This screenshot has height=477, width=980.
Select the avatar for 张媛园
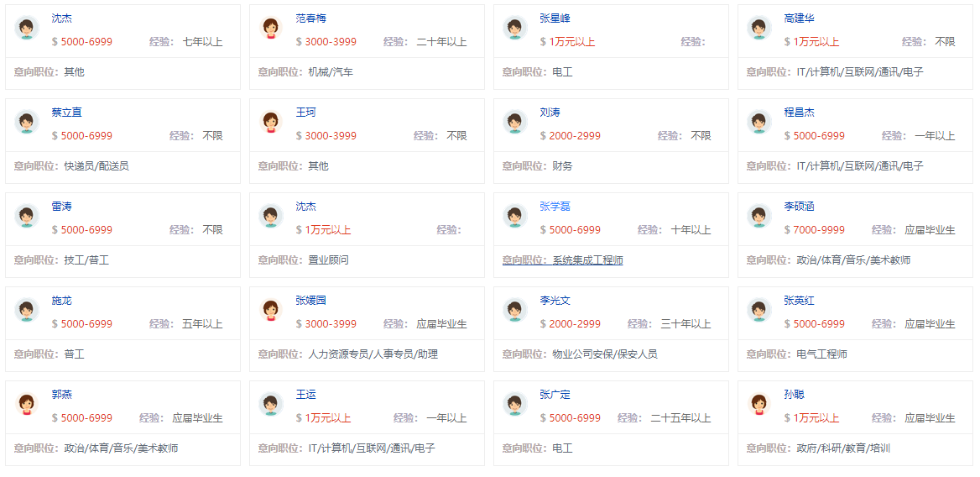point(271,310)
